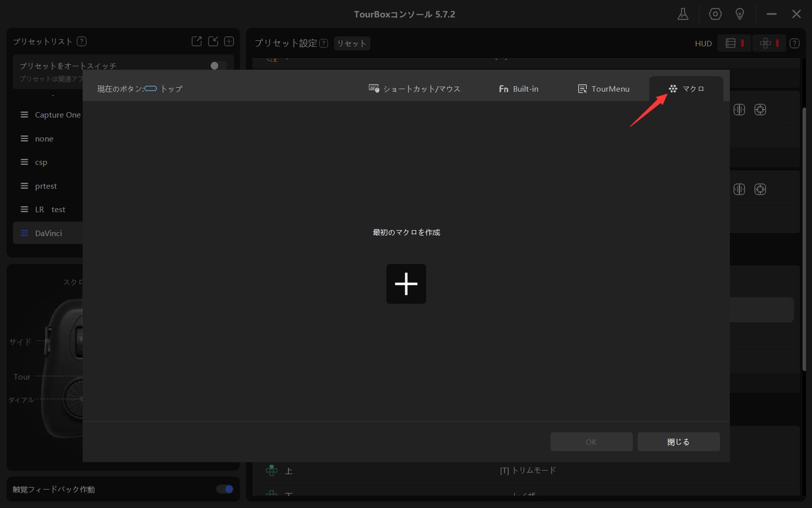This screenshot has height=508, width=812.
Task: Switch to the ショートカット/マウス tab
Action: pyautogui.click(x=414, y=89)
